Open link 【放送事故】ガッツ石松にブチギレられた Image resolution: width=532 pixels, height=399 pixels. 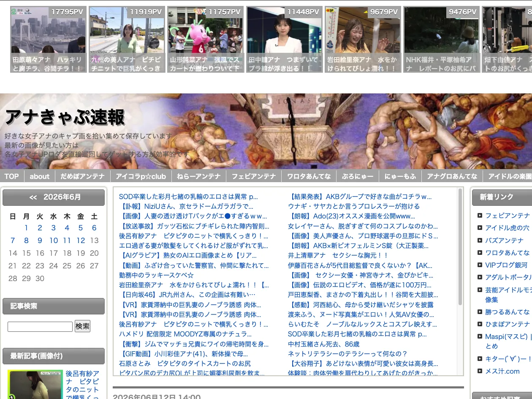[x=194, y=226]
